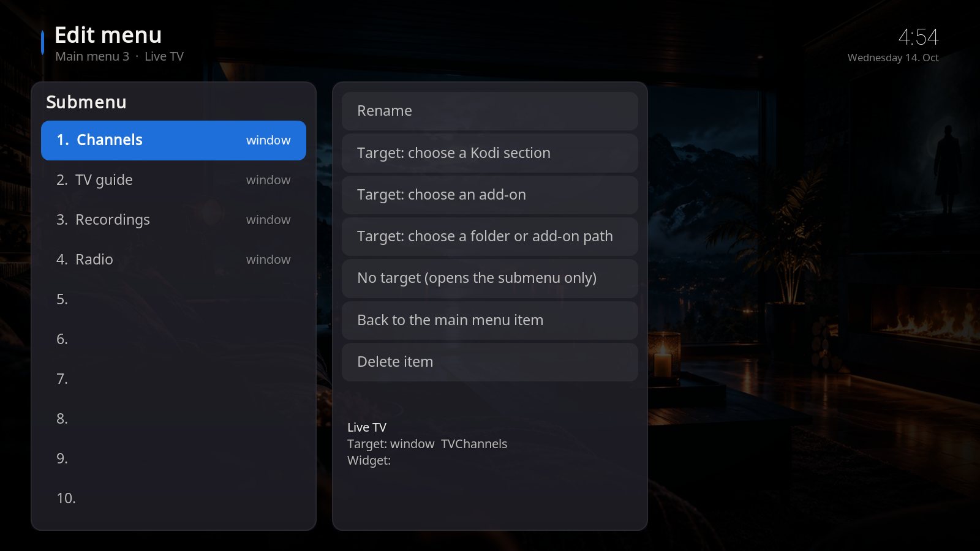Choose empty submenu slot 8

pyautogui.click(x=173, y=419)
